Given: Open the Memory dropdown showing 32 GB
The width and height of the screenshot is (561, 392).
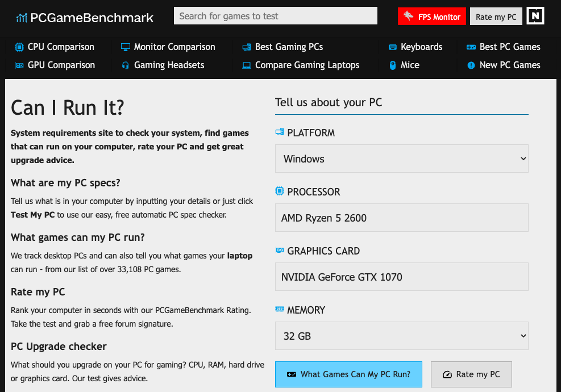Looking at the screenshot, I should point(401,336).
